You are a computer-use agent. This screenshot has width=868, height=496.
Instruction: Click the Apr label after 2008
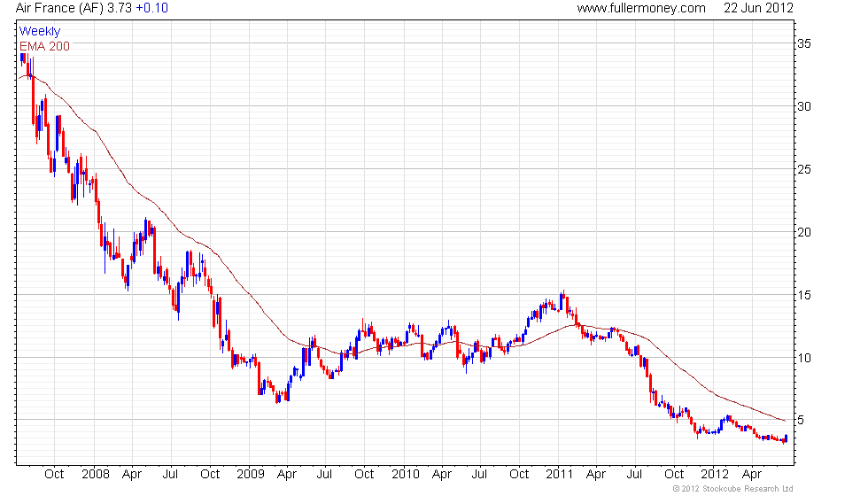[x=132, y=475]
